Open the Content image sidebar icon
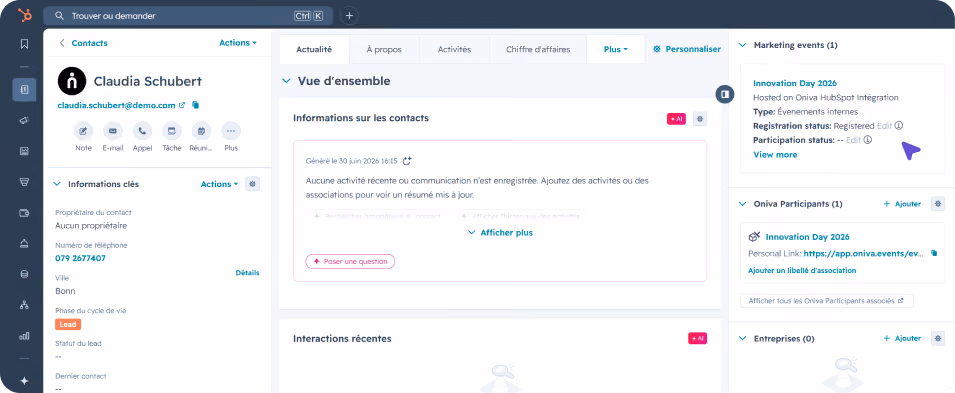 pos(24,151)
